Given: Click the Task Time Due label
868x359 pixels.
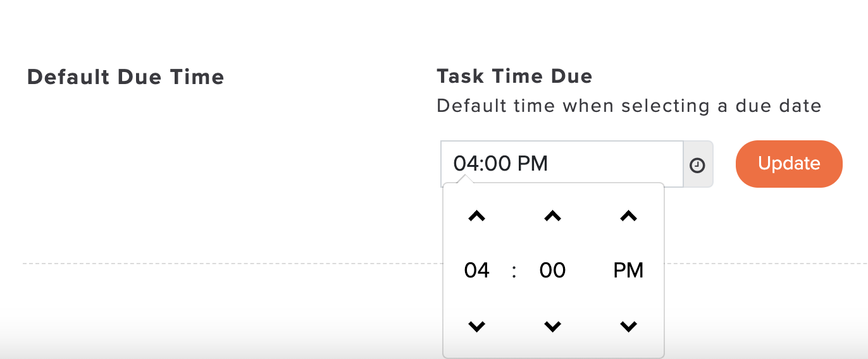Looking at the screenshot, I should point(514,76).
